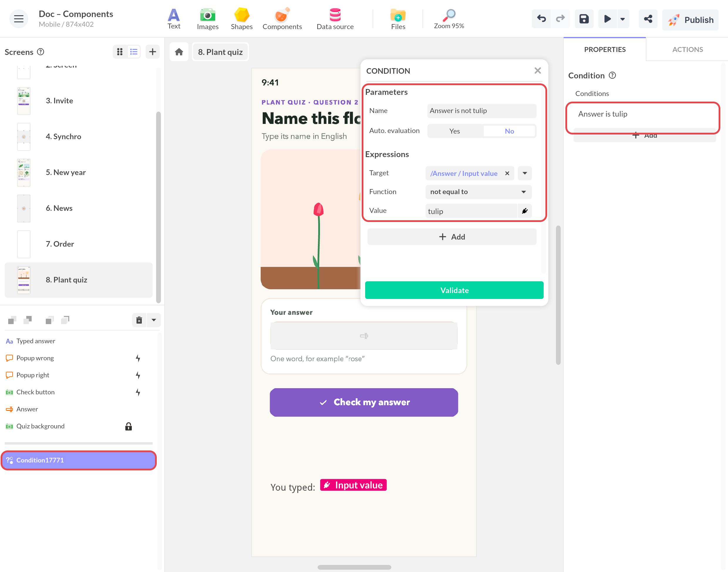Close the Condition popup
728x572 pixels.
(x=537, y=71)
